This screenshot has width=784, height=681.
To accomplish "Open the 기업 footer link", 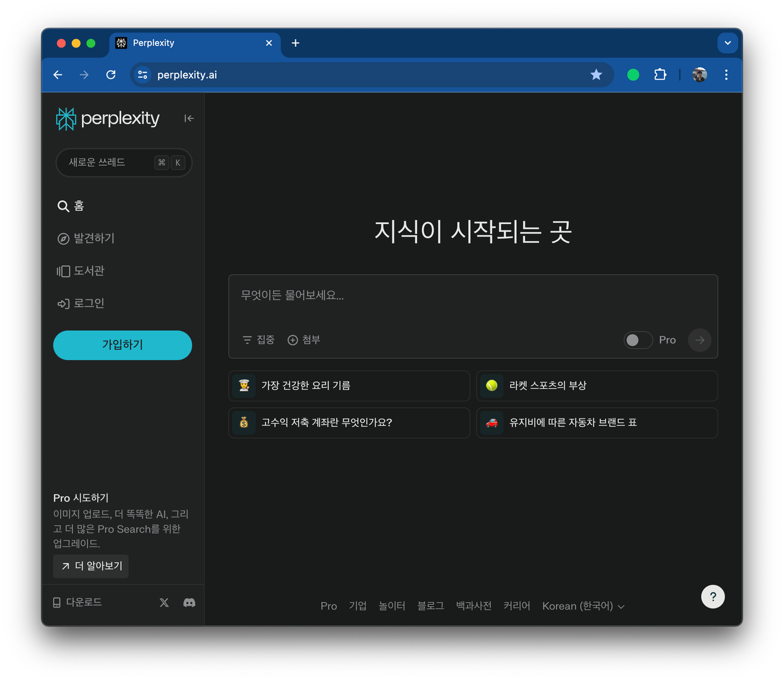I will pyautogui.click(x=358, y=606).
